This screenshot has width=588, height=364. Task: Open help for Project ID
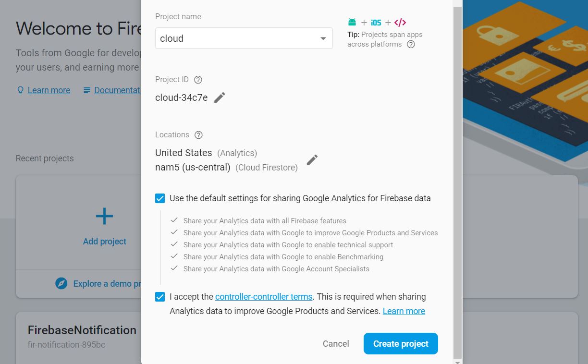point(198,80)
